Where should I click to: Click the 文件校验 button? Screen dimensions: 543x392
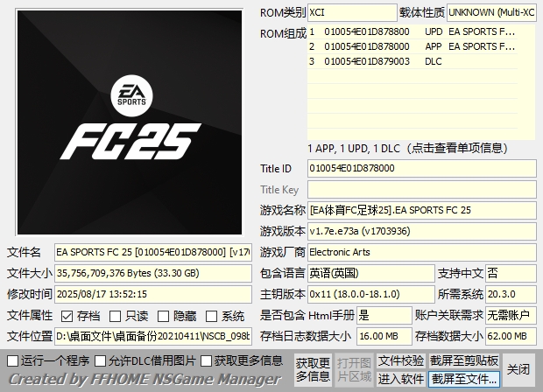coord(401,360)
